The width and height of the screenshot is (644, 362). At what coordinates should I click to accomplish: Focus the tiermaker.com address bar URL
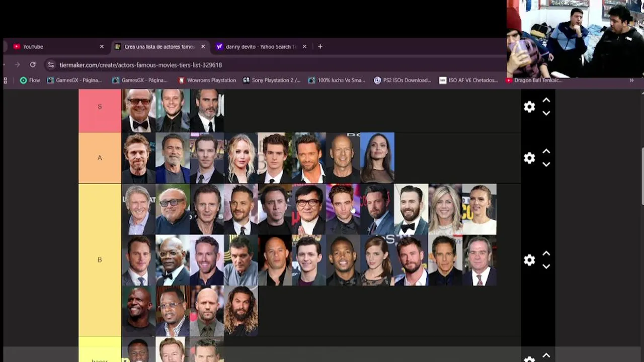point(140,65)
